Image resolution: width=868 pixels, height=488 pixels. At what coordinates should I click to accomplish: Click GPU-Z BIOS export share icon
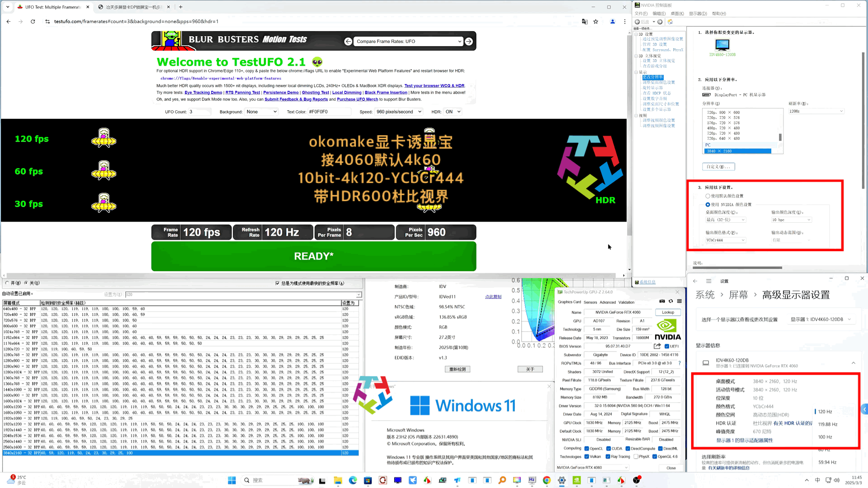(657, 346)
